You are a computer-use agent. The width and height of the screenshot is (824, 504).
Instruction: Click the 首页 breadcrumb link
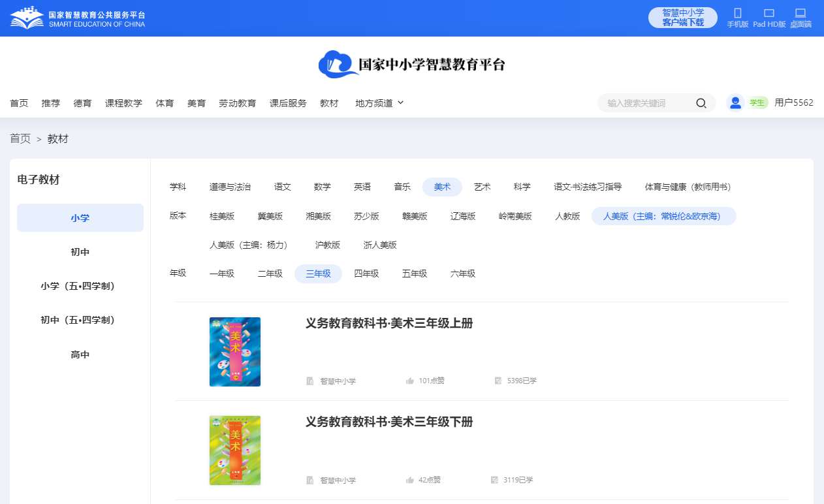20,138
